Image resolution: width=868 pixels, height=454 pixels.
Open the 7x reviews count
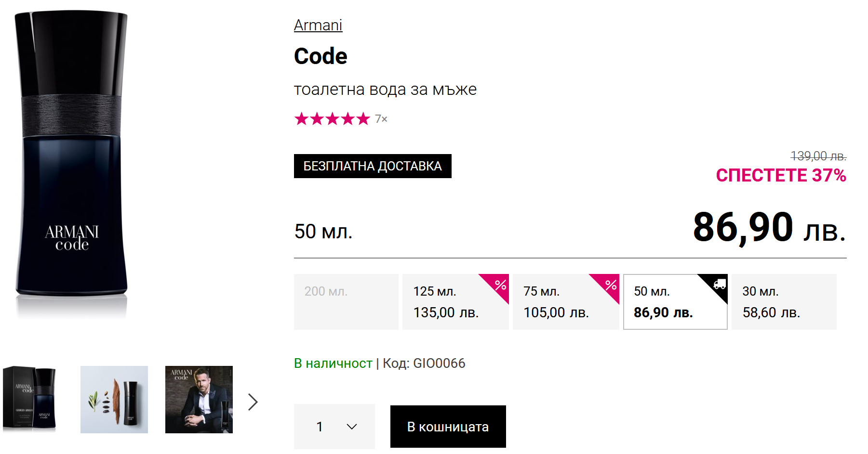pos(381,119)
